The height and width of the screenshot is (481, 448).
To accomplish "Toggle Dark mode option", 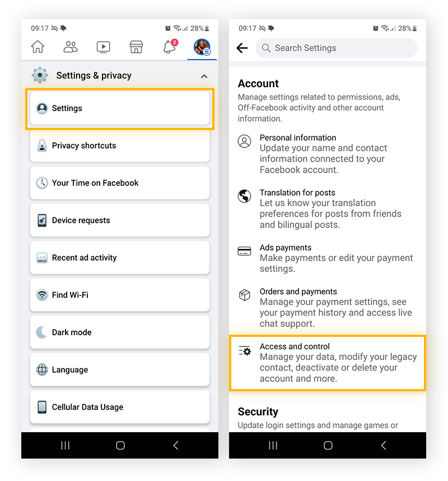I will tap(120, 332).
